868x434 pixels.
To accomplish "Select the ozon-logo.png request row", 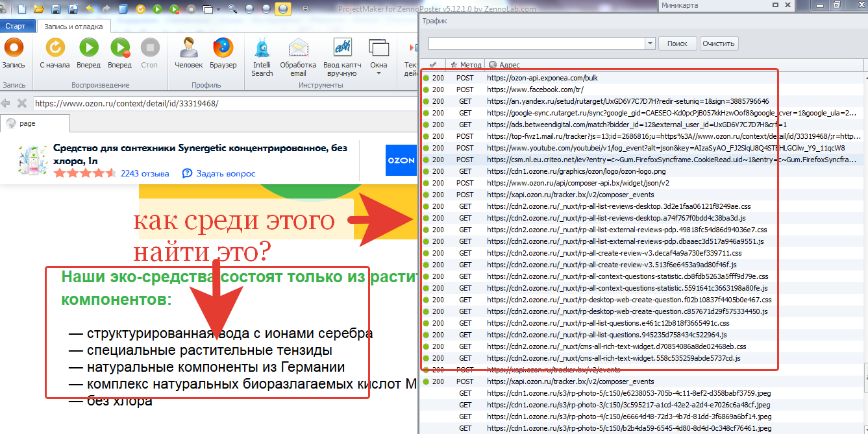I will (643, 171).
